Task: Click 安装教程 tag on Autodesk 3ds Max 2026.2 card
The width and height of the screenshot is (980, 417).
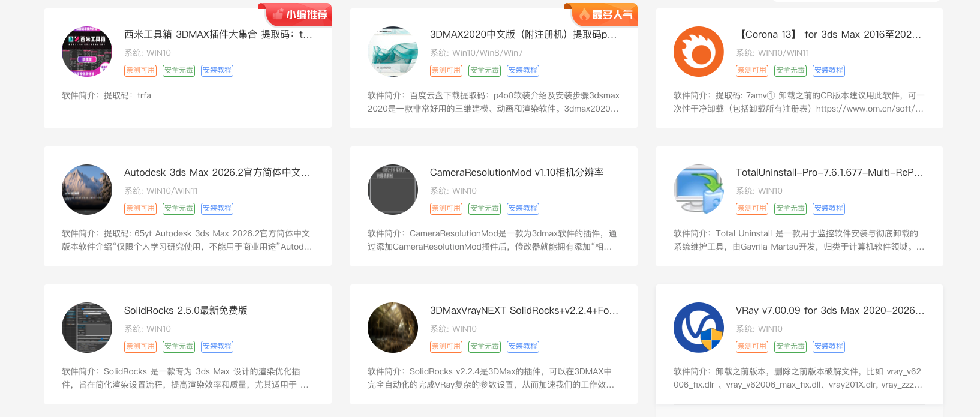Action: [217, 208]
